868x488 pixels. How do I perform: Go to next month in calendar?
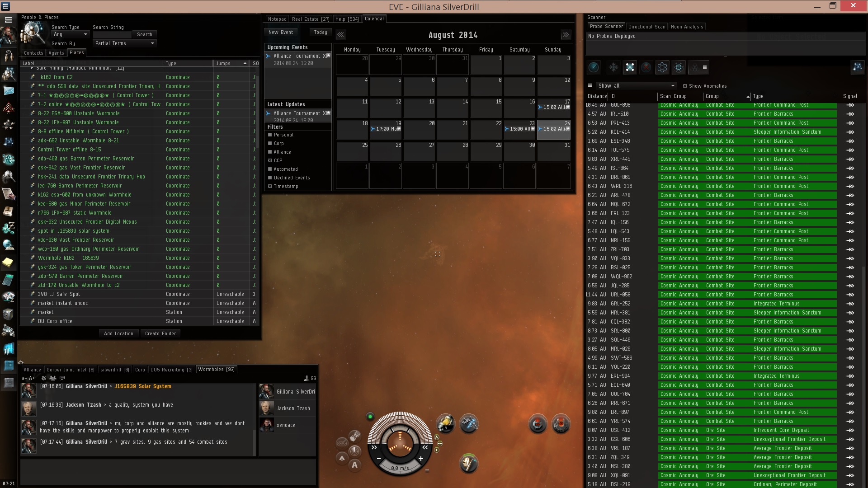[566, 35]
